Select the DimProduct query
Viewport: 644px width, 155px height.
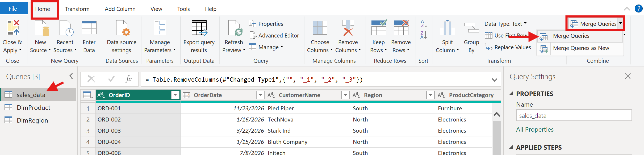point(39,107)
